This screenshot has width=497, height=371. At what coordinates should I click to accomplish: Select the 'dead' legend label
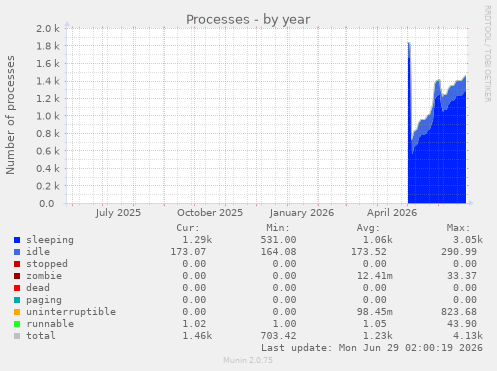[38, 288]
